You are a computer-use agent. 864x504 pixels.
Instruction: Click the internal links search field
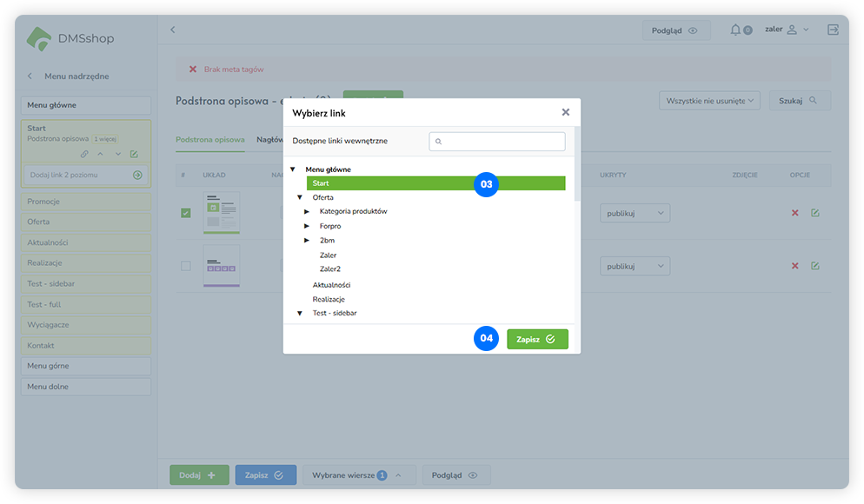tap(497, 141)
